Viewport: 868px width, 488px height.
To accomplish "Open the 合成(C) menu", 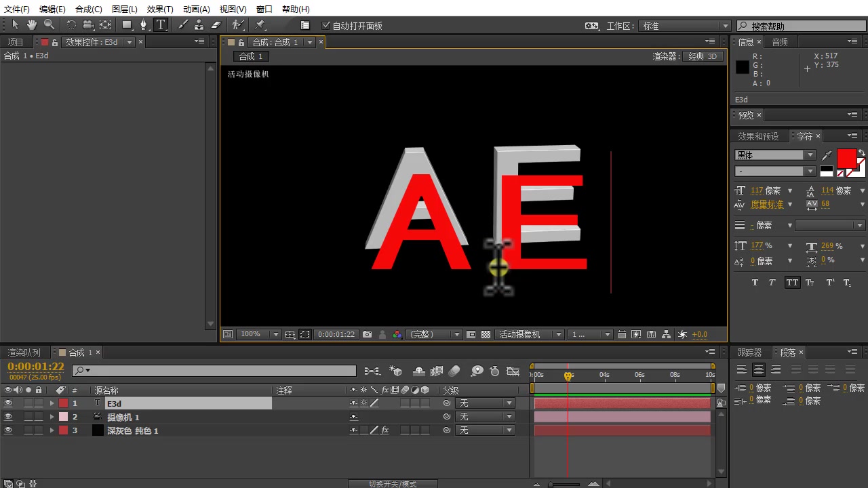I will (89, 9).
